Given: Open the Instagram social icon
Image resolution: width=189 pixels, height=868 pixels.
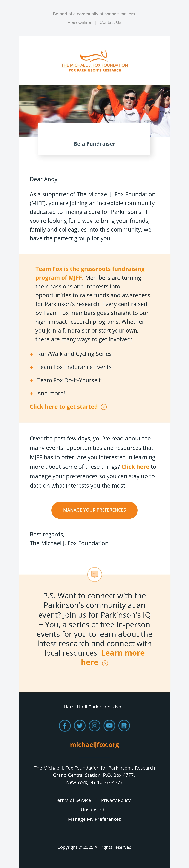Looking at the screenshot, I should (94, 725).
